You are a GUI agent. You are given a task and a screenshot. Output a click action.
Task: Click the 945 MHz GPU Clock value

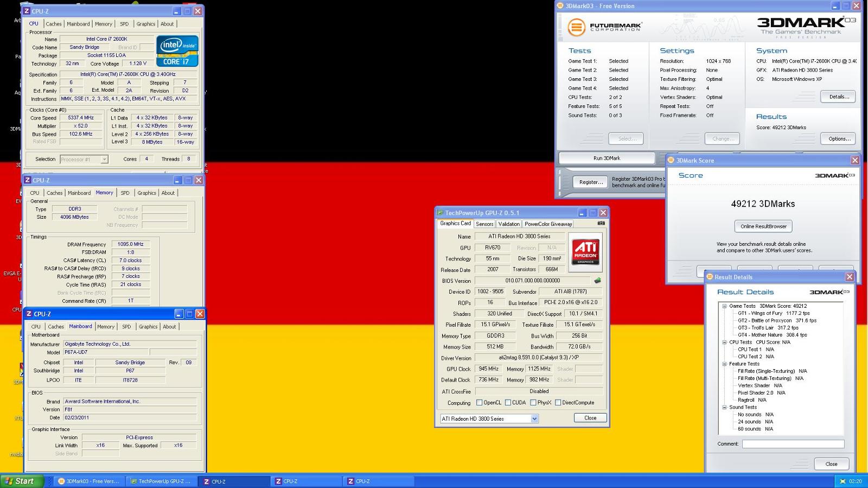click(489, 369)
